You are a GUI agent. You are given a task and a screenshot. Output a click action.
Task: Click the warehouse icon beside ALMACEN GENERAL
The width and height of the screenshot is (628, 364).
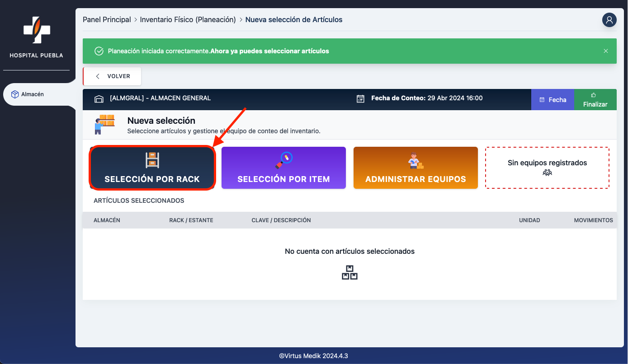[x=99, y=99]
